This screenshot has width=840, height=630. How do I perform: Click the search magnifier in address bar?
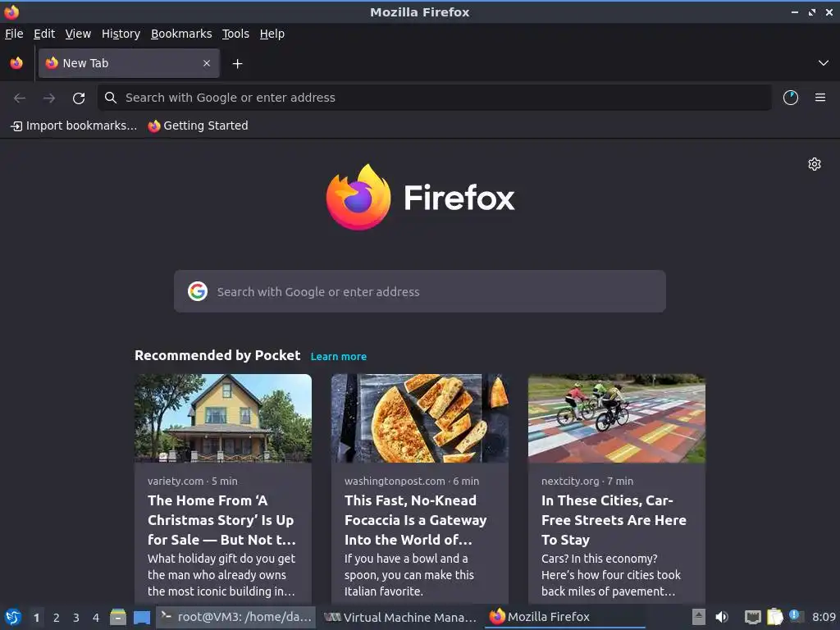coord(111,98)
